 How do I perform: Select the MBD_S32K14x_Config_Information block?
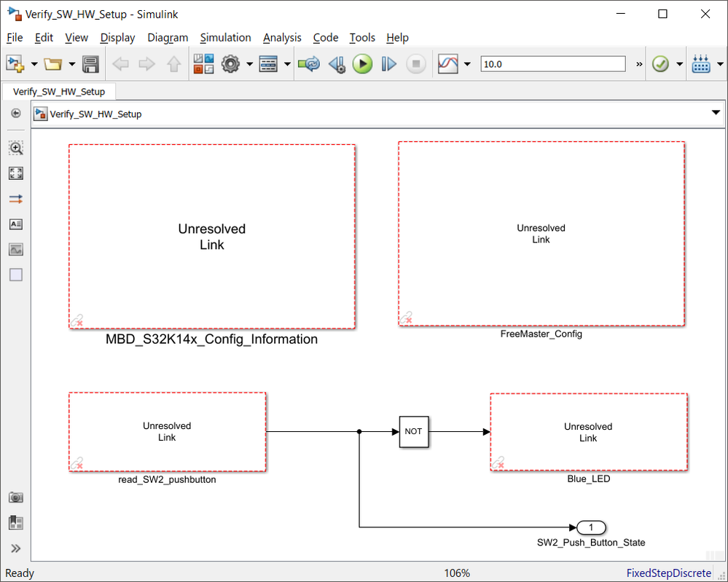coord(212,237)
